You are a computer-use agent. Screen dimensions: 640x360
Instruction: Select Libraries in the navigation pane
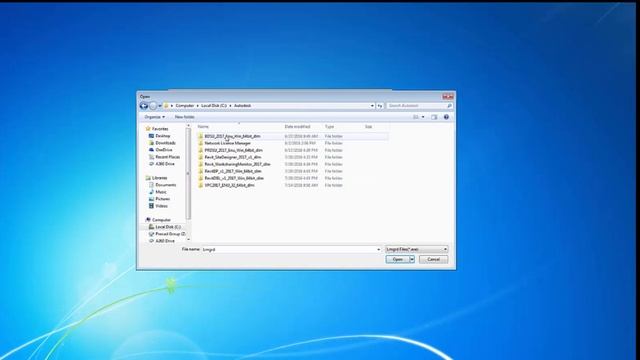click(160, 178)
